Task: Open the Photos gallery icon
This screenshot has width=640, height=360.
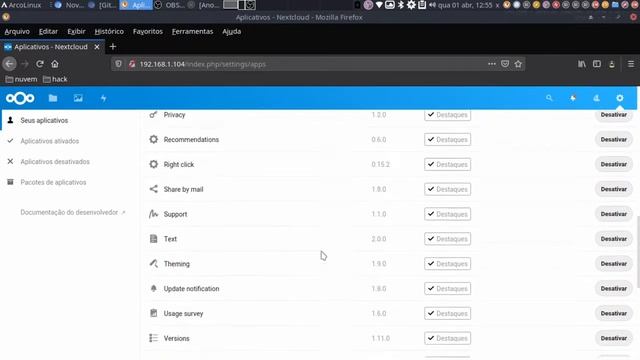Action: tap(78, 98)
